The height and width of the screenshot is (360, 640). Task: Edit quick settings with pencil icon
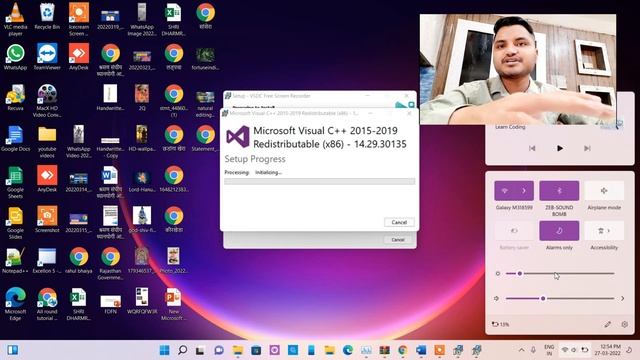coord(607,324)
